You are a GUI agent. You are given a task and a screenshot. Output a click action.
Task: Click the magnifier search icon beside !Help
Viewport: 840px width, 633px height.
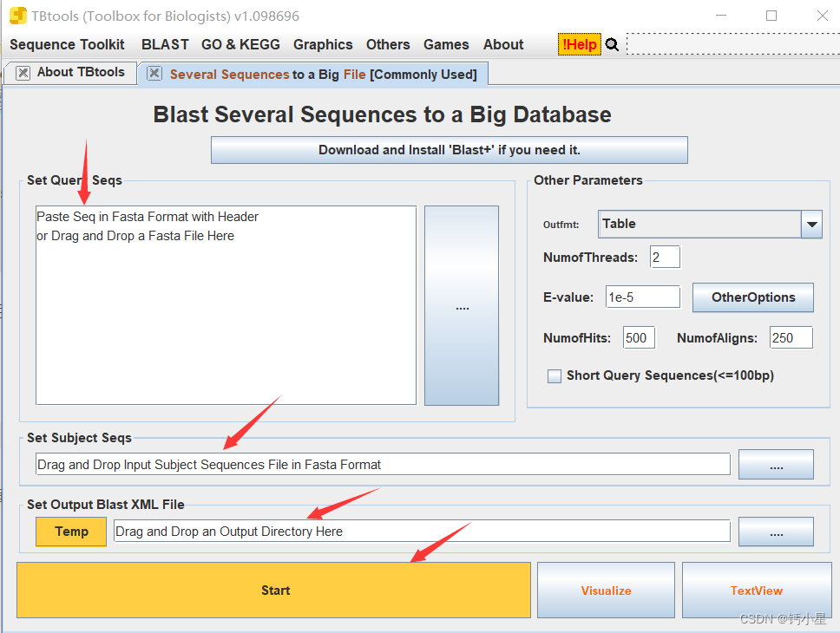[x=612, y=44]
